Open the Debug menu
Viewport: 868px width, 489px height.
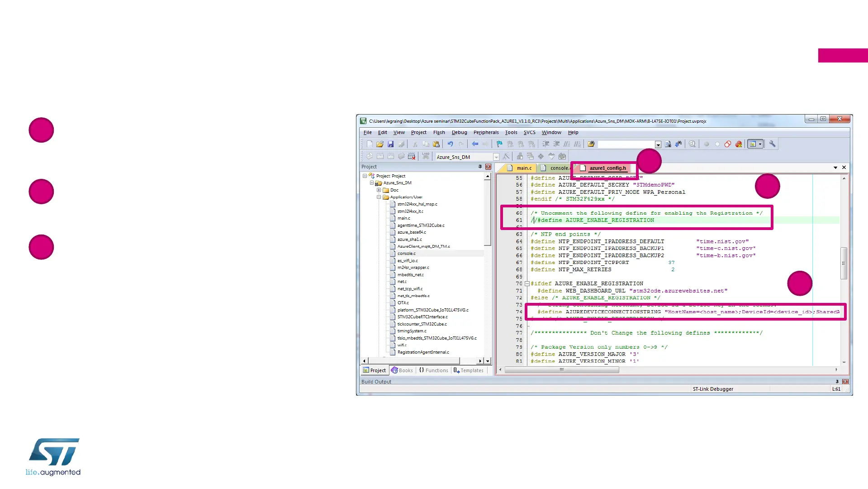point(460,132)
